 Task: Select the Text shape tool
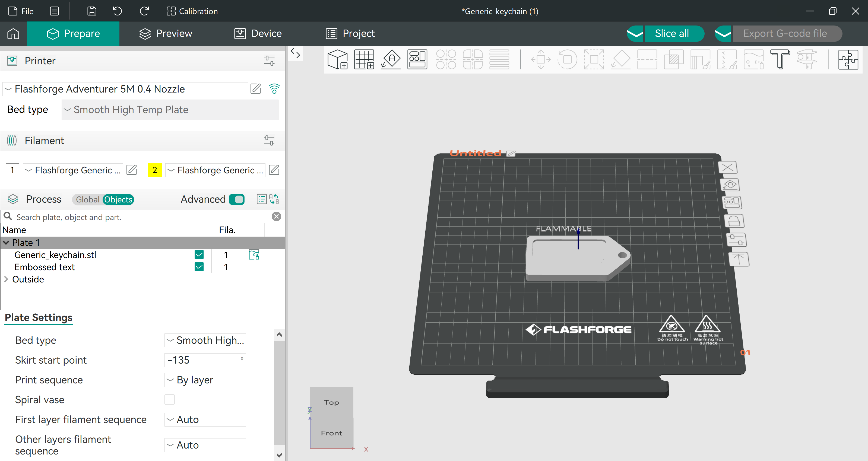point(780,59)
